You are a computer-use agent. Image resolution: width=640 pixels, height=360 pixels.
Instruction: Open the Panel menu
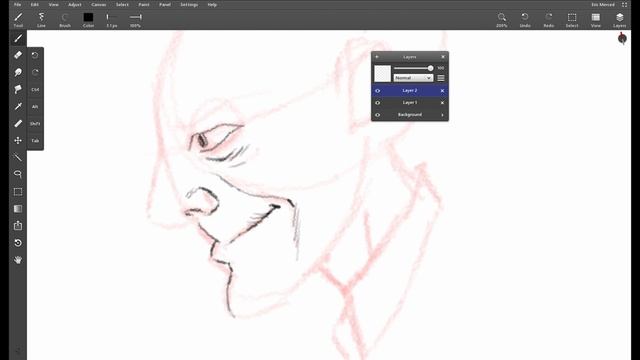tap(165, 4)
